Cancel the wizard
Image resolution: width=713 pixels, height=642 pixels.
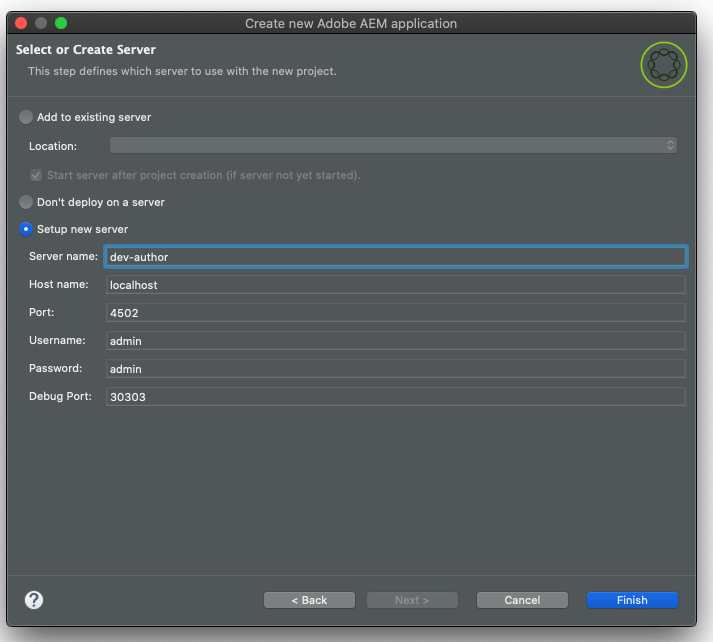(522, 600)
